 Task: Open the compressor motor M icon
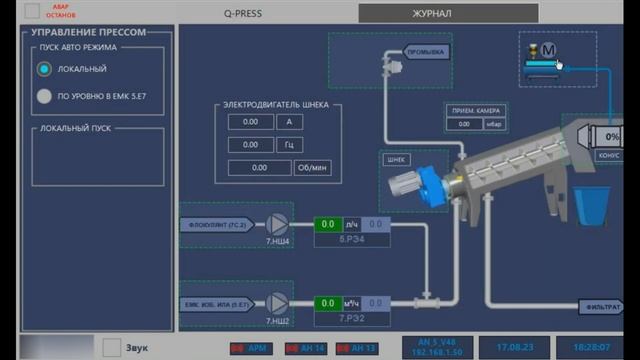tap(548, 50)
